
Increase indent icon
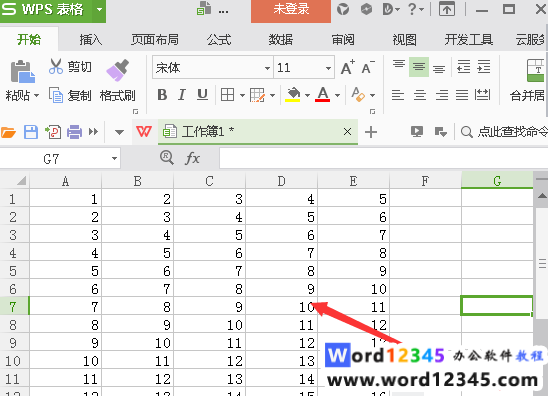click(x=484, y=67)
